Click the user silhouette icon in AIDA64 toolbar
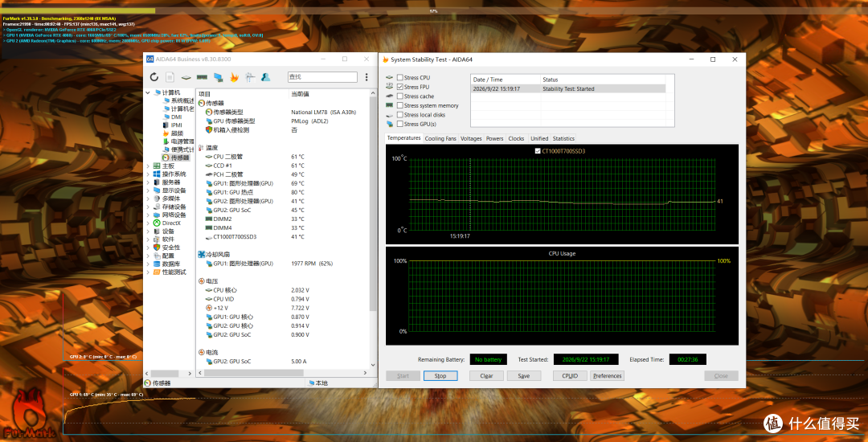 266,77
